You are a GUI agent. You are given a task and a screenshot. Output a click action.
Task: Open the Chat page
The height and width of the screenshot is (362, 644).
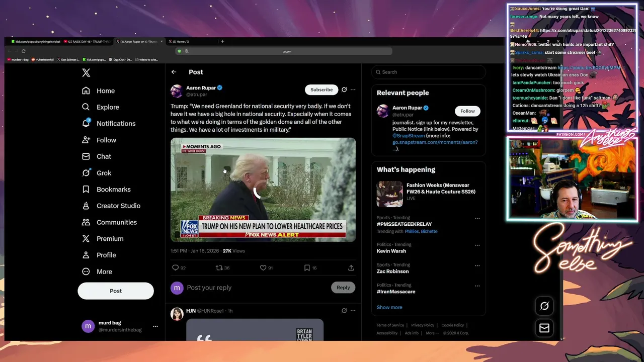(x=97, y=156)
